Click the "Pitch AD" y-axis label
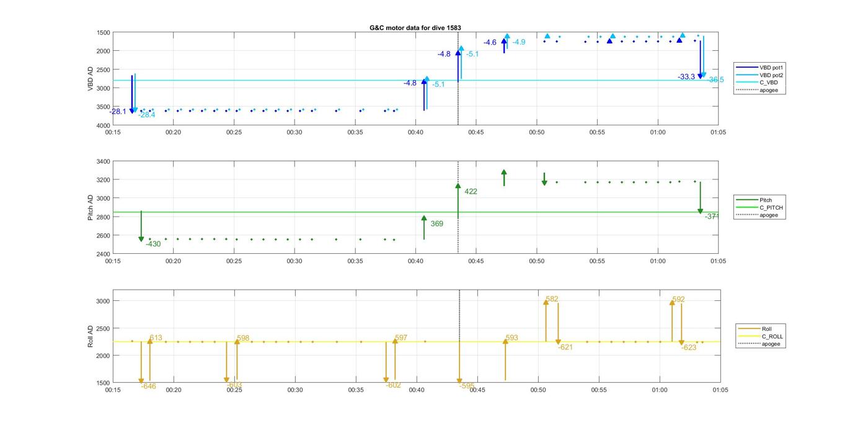This screenshot has width=868, height=430. pos(91,208)
